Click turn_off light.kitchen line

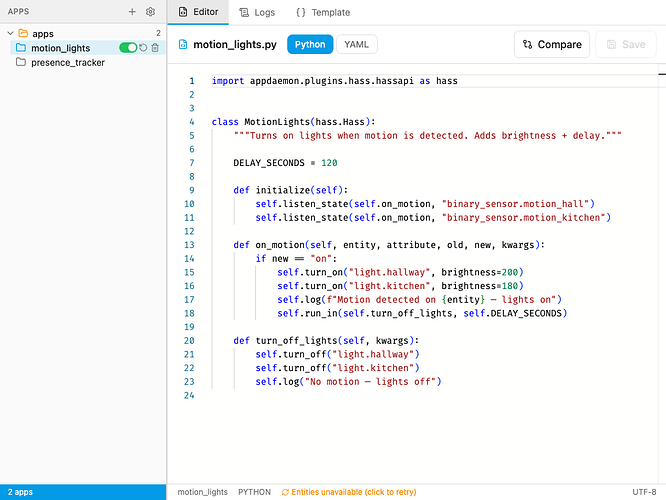337,368
